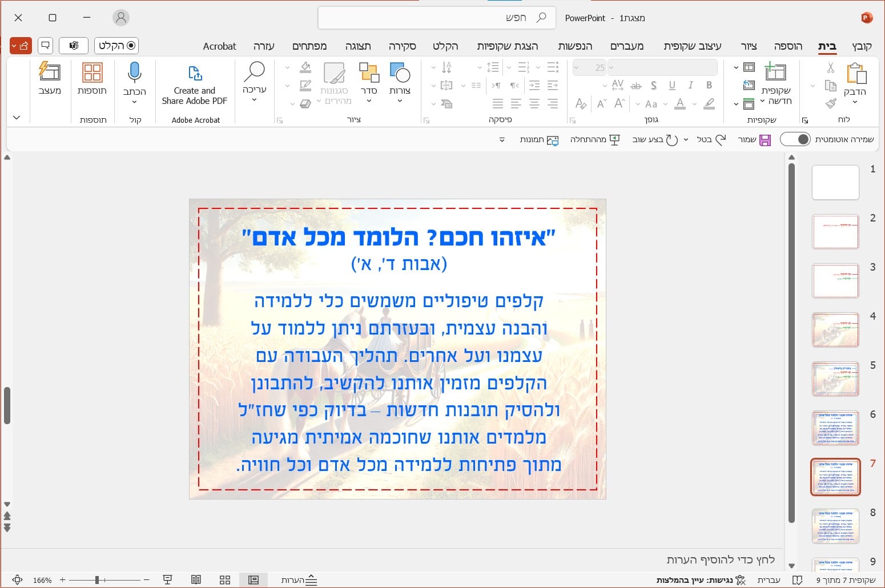Start slideshow from status bar icon

click(167, 580)
